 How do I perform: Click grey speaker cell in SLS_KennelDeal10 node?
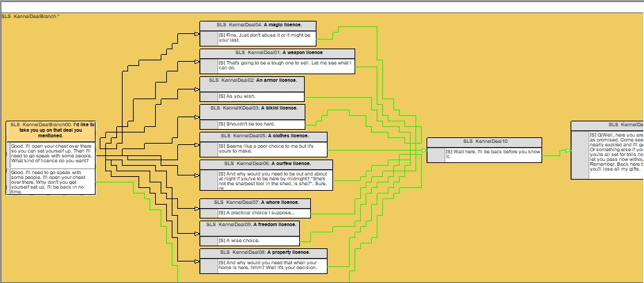436,155
